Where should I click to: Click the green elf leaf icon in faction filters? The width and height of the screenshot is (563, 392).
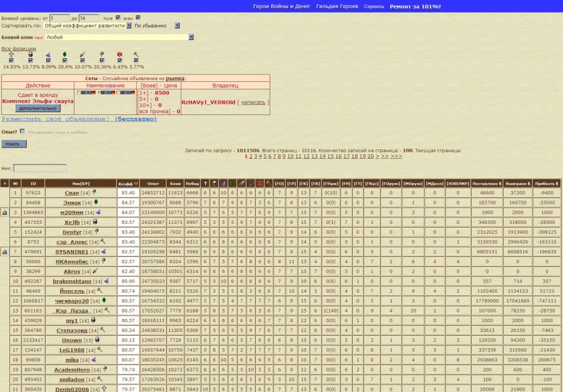coord(65,55)
